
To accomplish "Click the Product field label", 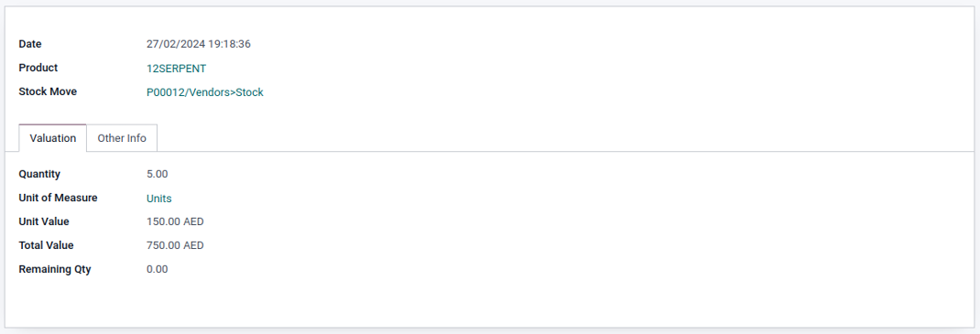I will [38, 68].
